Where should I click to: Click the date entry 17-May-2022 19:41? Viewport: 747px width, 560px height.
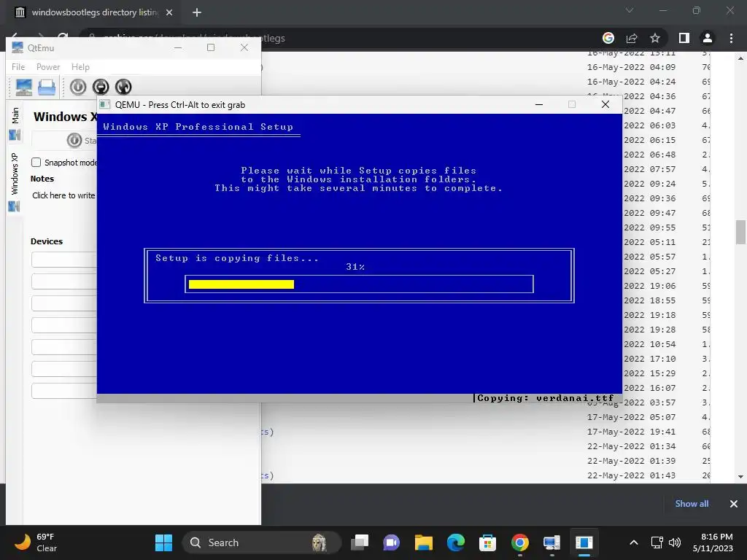[x=631, y=432]
